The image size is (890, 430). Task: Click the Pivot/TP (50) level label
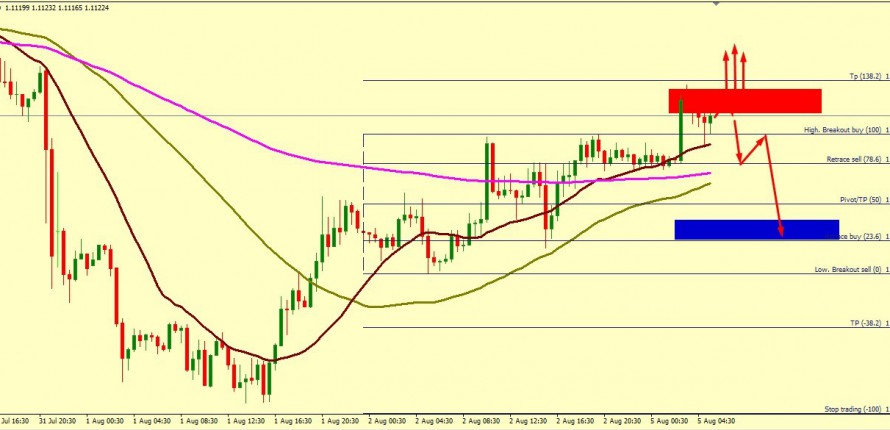(860, 200)
